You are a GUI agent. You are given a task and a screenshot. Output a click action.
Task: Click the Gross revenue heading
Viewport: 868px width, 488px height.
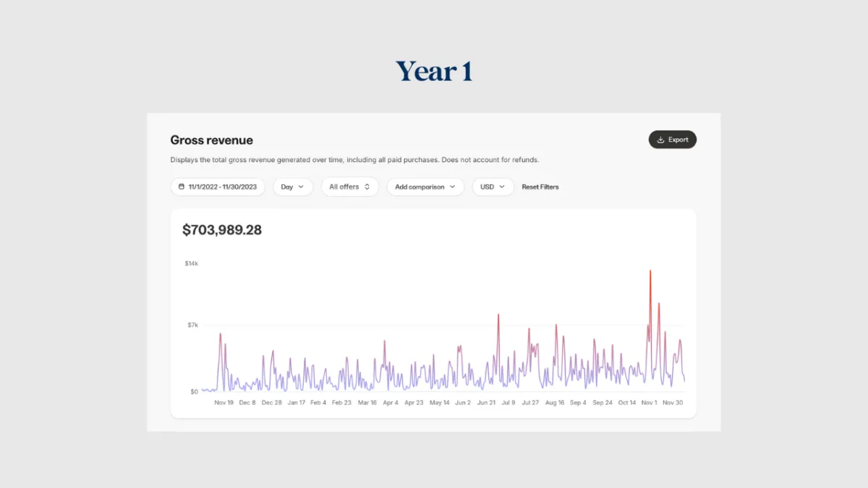(x=211, y=140)
